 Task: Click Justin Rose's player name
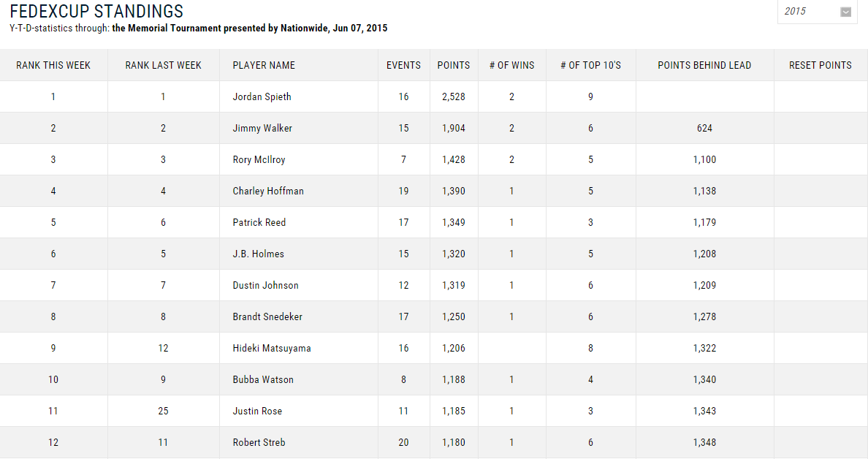257,411
